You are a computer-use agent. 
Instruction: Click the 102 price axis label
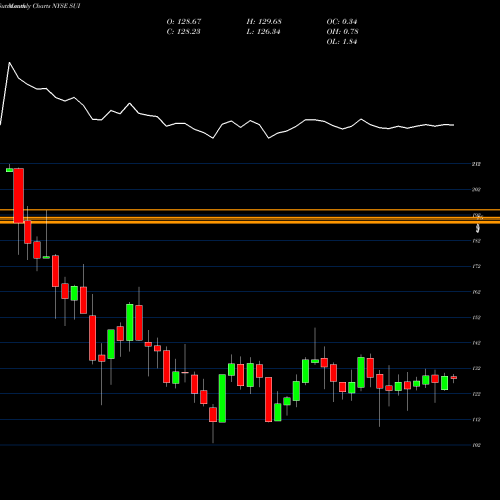tap(476, 445)
